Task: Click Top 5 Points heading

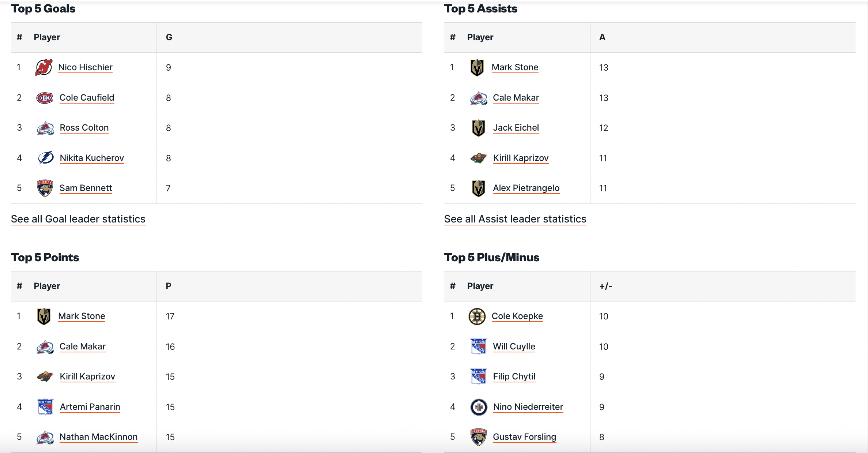Action: 45,258
